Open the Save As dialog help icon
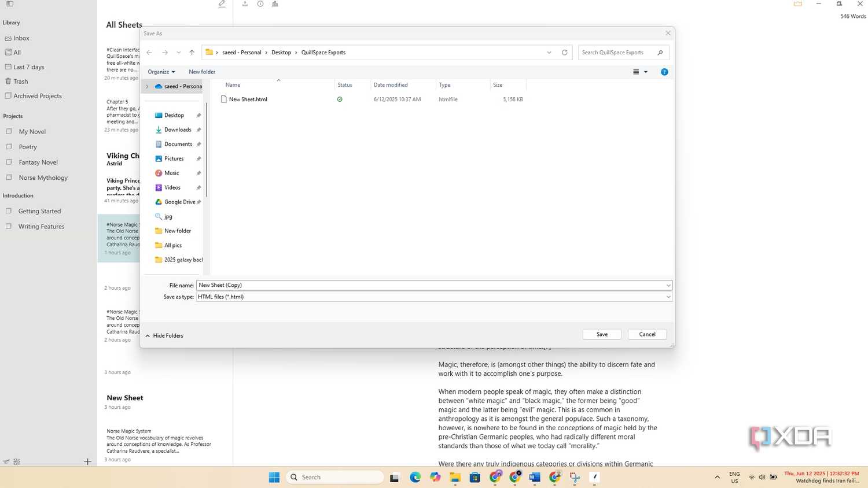Viewport: 868px width, 488px height. pyautogui.click(x=664, y=72)
